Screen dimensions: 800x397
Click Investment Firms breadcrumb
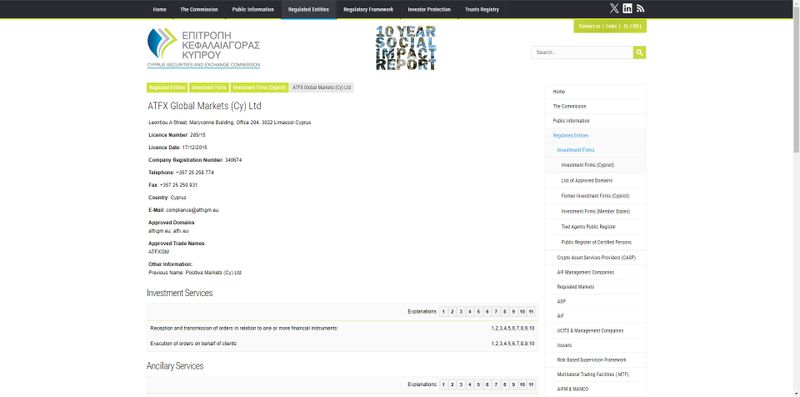click(x=209, y=88)
